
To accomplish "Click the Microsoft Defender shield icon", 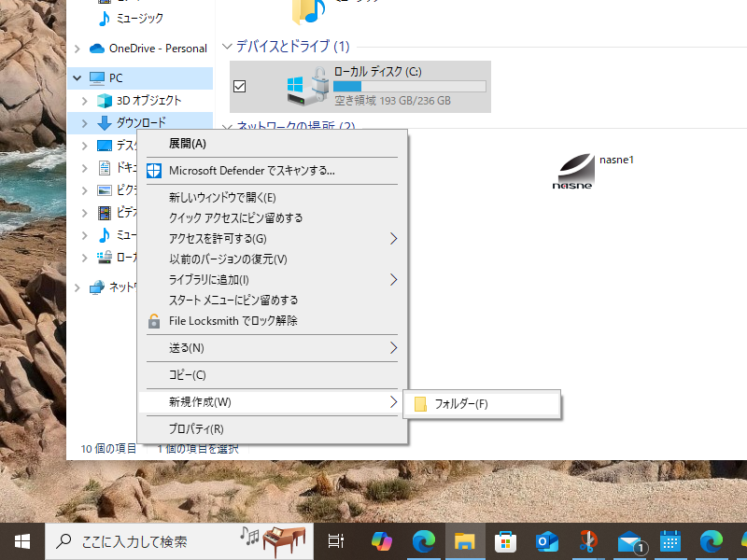I will coord(153,171).
